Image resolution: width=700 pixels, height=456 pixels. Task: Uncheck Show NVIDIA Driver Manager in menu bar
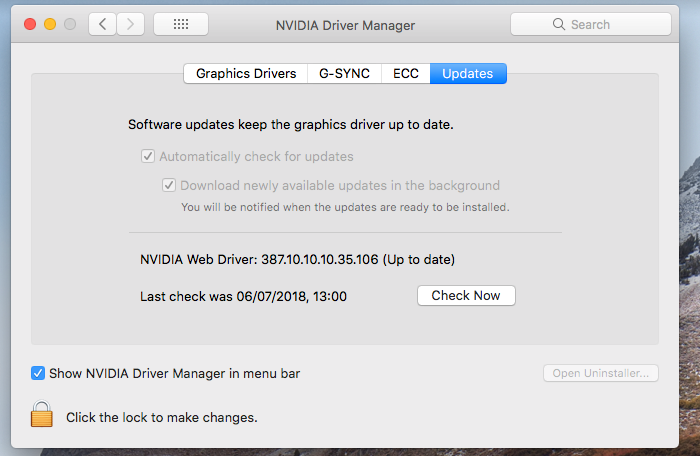pos(38,373)
